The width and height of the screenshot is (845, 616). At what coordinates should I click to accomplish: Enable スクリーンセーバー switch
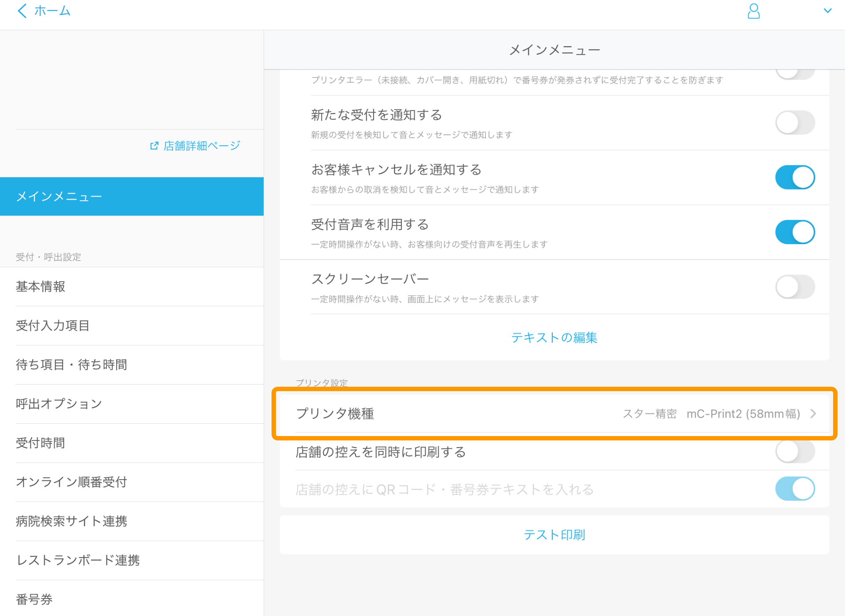tap(795, 287)
